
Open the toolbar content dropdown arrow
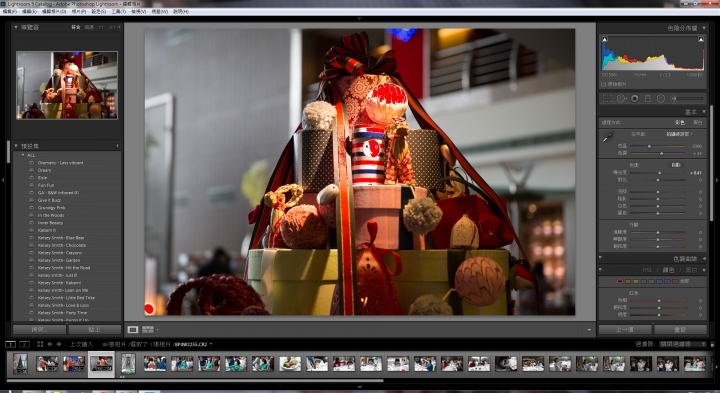click(589, 330)
